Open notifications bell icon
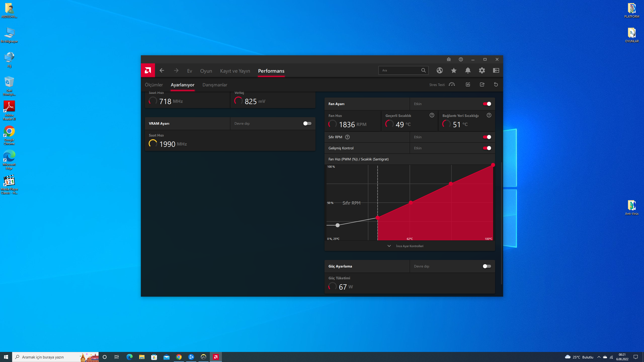Image resolution: width=644 pixels, height=362 pixels. 468,70
